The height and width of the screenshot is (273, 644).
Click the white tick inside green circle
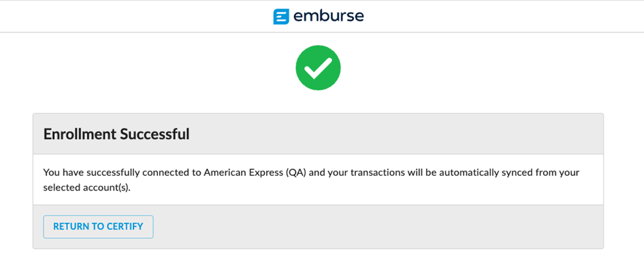pyautogui.click(x=318, y=68)
